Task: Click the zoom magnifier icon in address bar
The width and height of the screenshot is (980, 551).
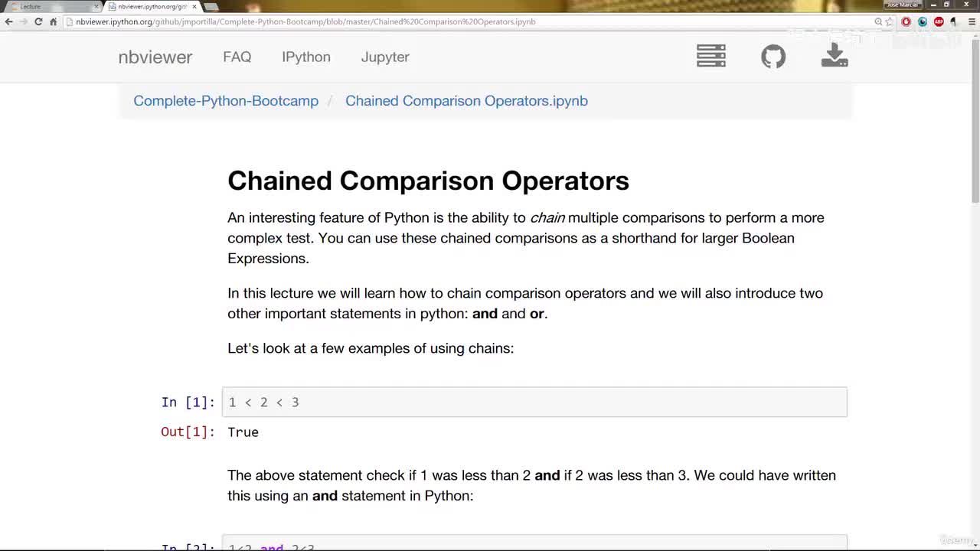Action: coord(878,21)
